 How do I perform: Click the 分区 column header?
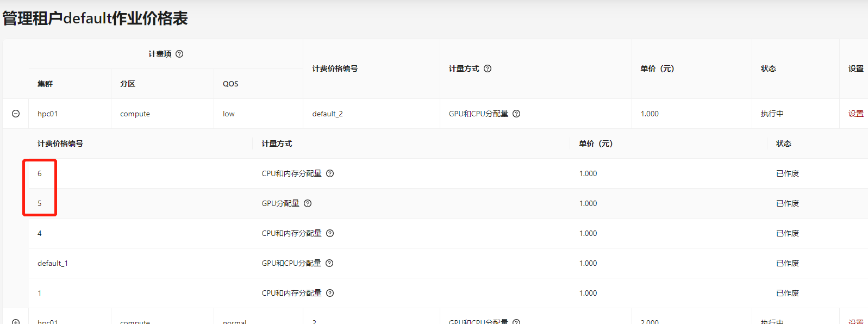128,84
